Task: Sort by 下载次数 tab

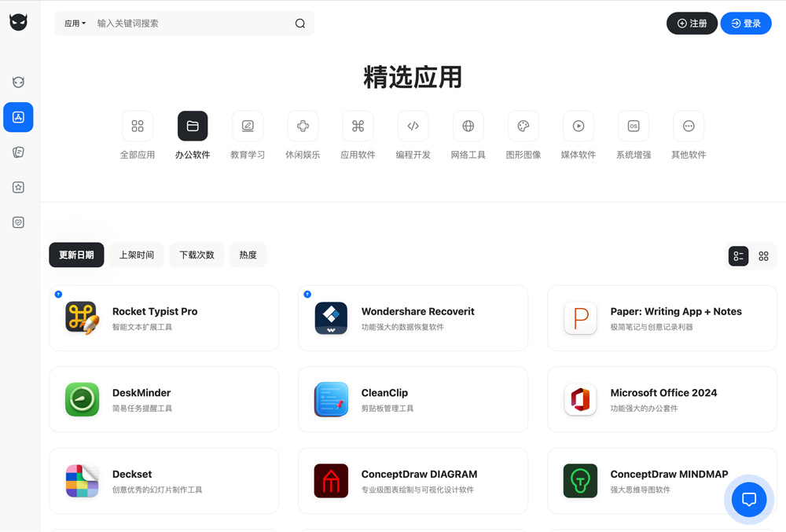Action: pos(196,255)
